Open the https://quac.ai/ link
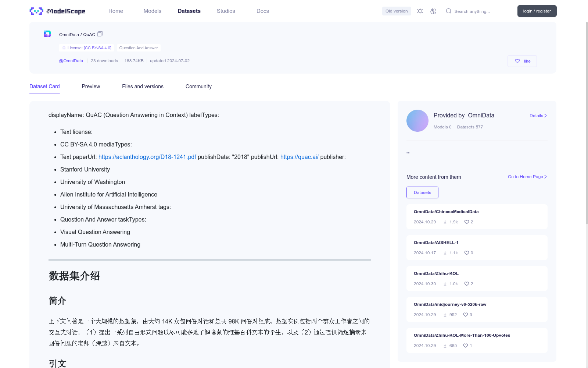 click(x=300, y=157)
